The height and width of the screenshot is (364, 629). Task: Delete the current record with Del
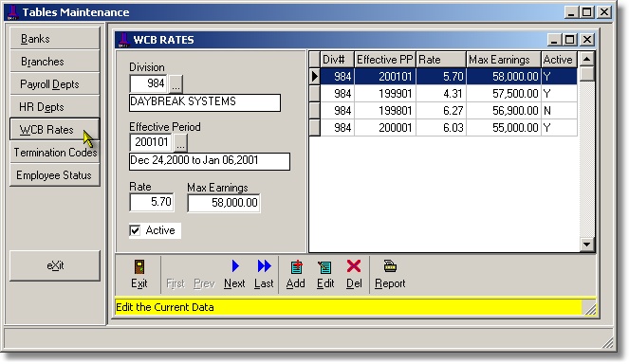pos(354,275)
